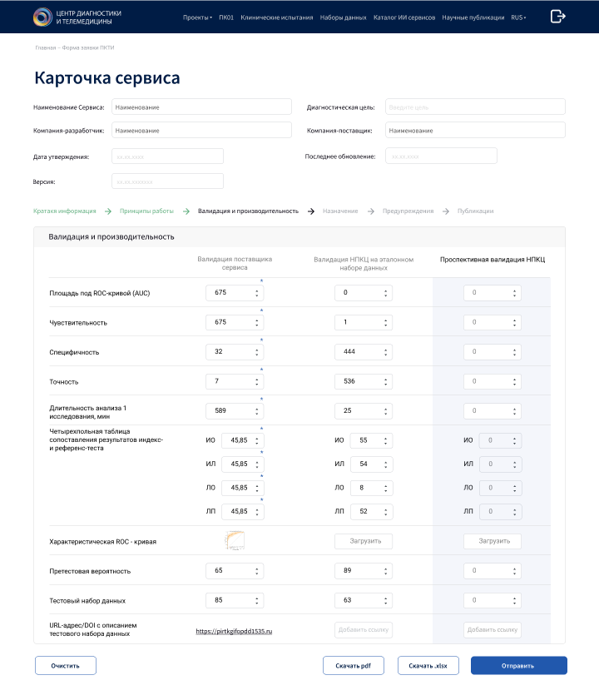The height and width of the screenshot is (700, 599).
Task: Click Специфичность value 444 field
Action: click(364, 352)
